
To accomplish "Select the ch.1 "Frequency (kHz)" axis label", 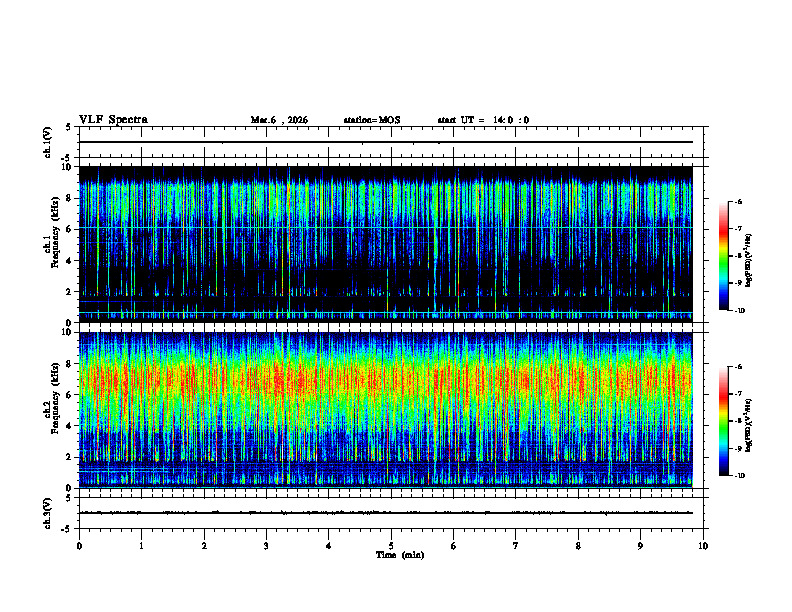I will click(x=55, y=232).
